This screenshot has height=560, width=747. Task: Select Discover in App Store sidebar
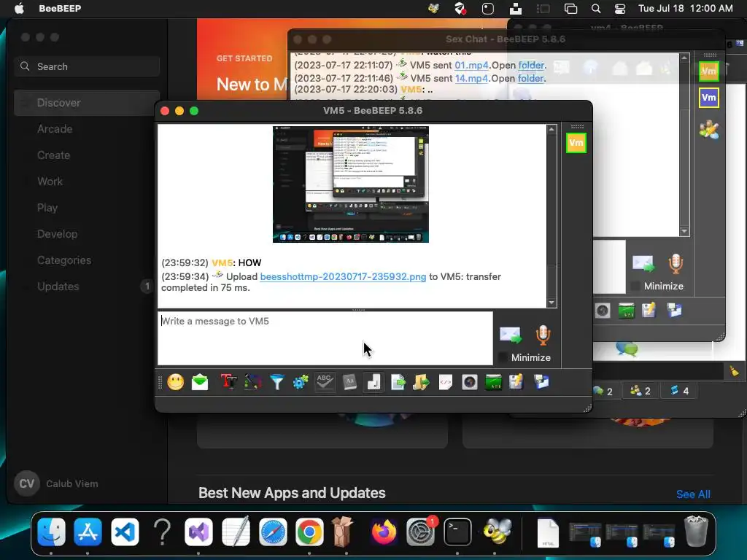[x=87, y=103]
